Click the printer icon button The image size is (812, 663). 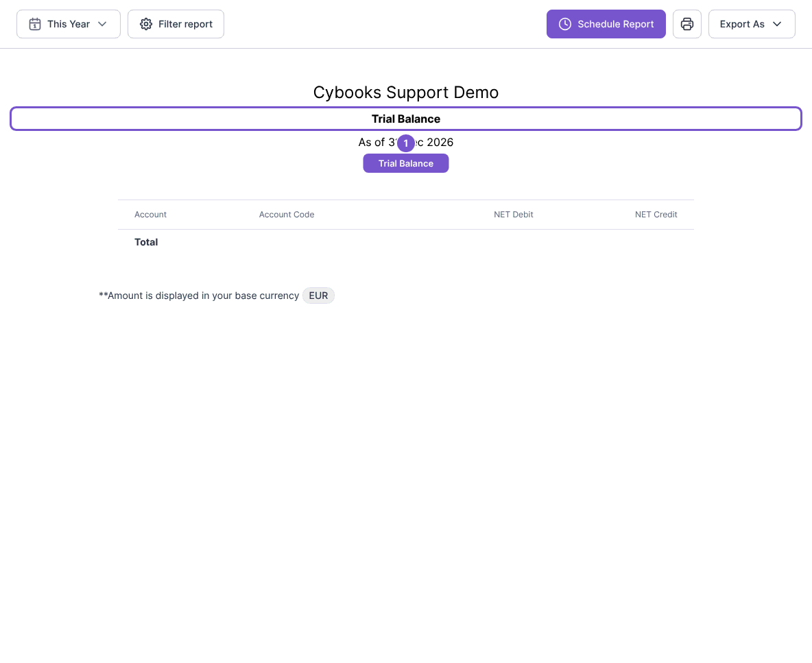point(686,24)
